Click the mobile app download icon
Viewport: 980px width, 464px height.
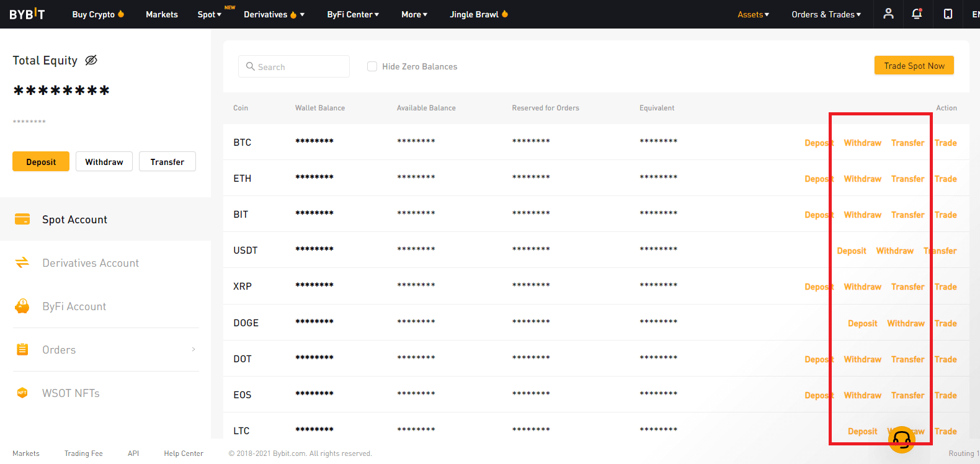point(948,14)
